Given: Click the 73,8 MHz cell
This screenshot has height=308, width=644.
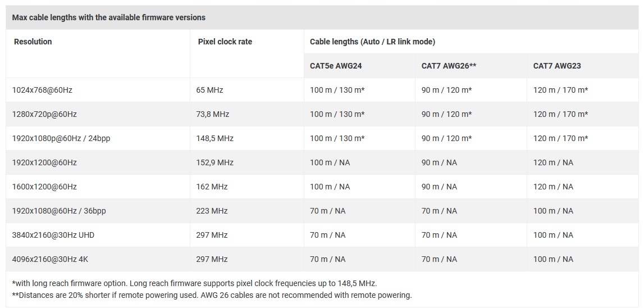Looking at the screenshot, I should [214, 114].
